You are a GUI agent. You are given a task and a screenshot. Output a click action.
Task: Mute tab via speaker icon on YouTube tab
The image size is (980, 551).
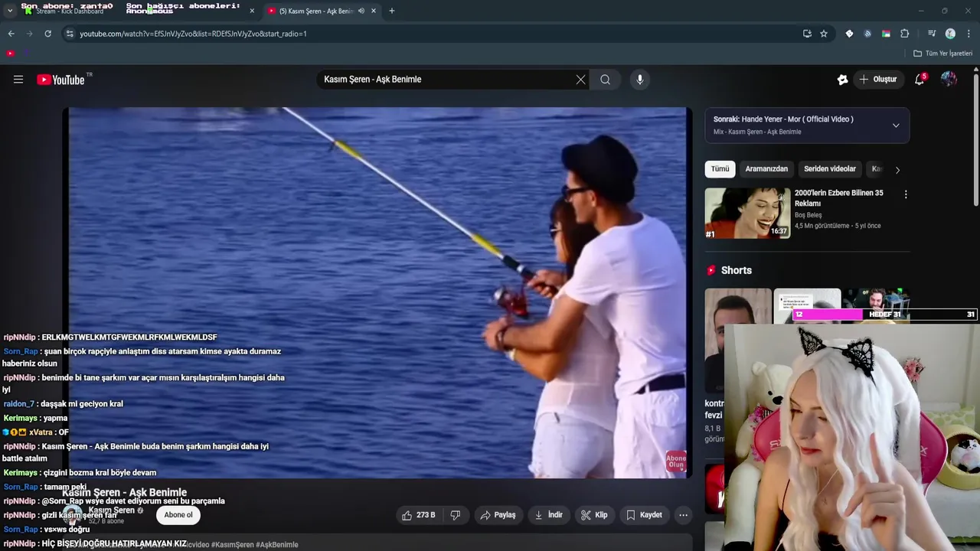coord(361,11)
